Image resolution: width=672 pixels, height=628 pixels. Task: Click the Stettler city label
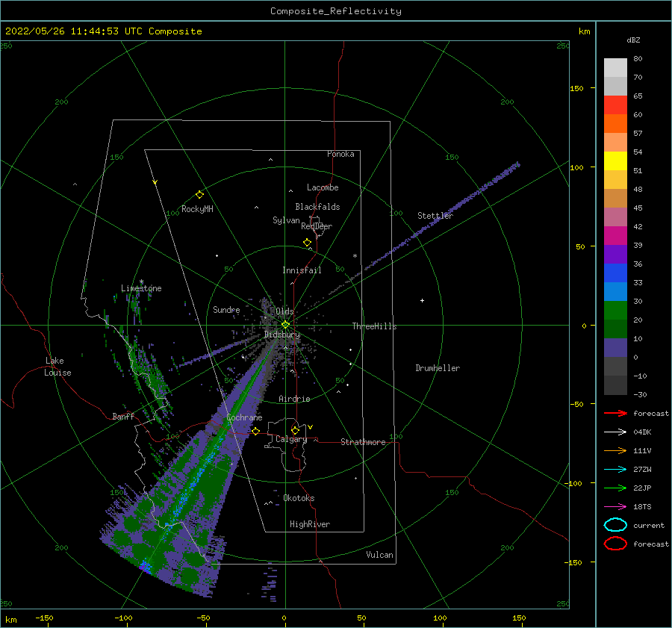coord(435,216)
